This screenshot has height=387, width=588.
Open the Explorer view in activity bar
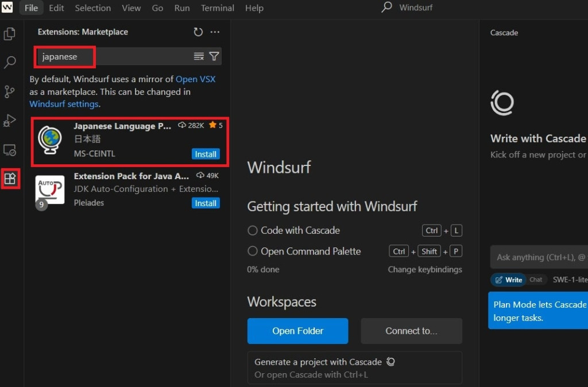point(10,34)
